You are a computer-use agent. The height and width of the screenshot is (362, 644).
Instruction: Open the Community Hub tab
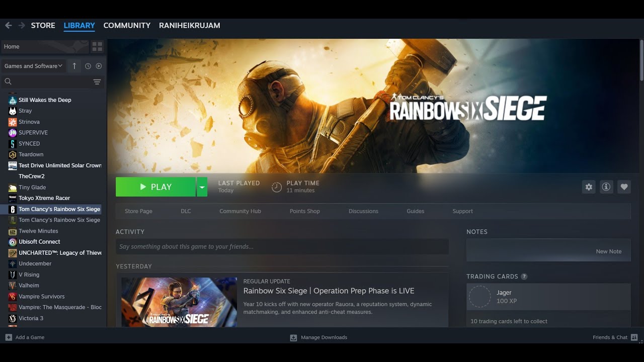[x=240, y=211]
